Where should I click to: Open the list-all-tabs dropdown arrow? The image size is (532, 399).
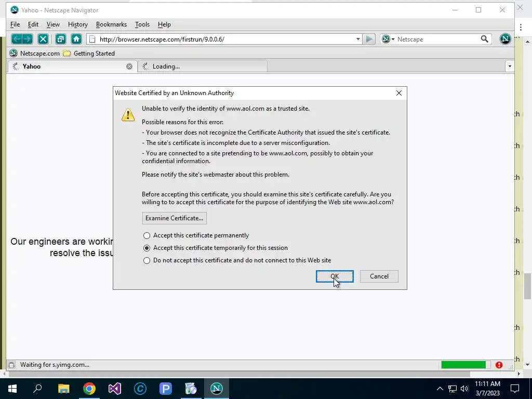coord(510,66)
